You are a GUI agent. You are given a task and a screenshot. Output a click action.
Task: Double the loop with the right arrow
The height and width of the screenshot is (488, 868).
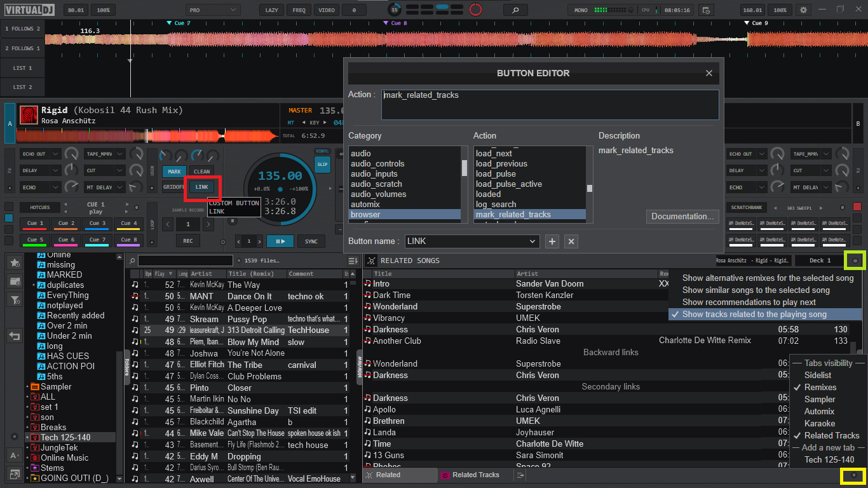208,224
